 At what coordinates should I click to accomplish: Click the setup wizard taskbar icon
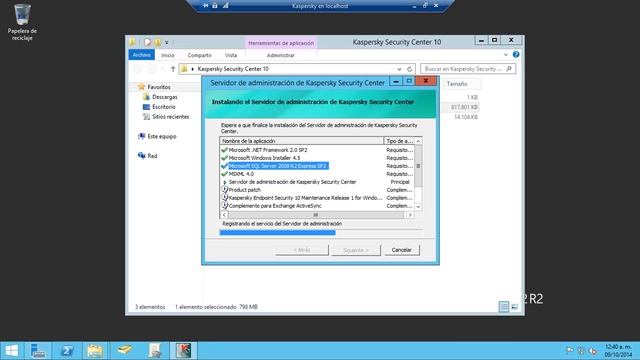click(155, 351)
